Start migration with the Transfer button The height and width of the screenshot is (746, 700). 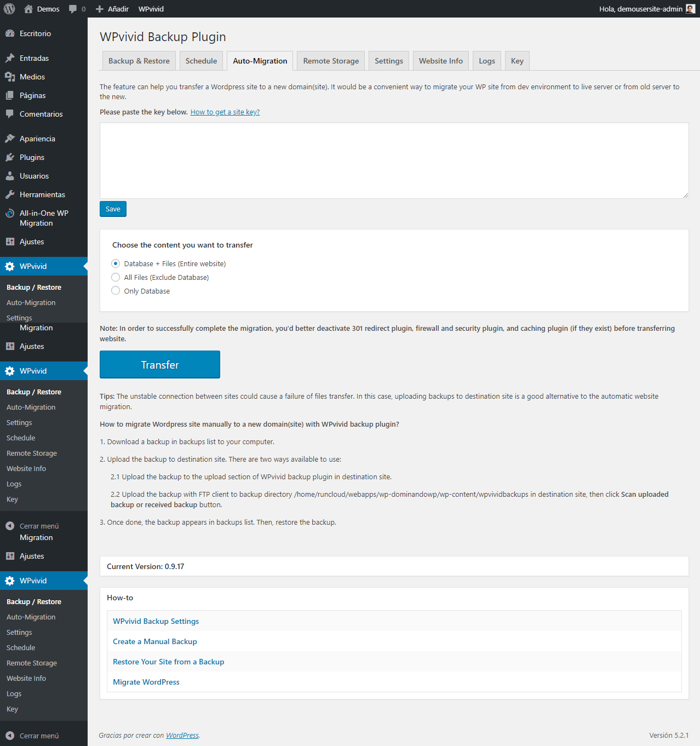pos(160,365)
